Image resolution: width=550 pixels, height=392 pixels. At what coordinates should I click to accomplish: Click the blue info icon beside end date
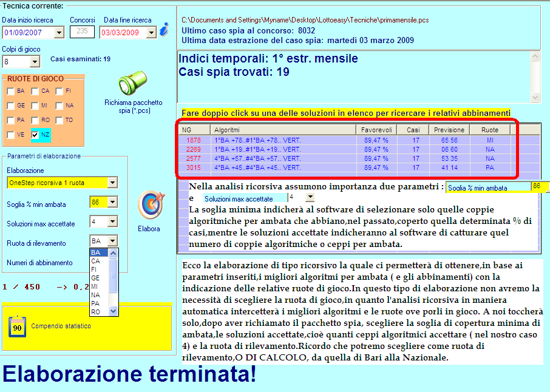tap(164, 30)
